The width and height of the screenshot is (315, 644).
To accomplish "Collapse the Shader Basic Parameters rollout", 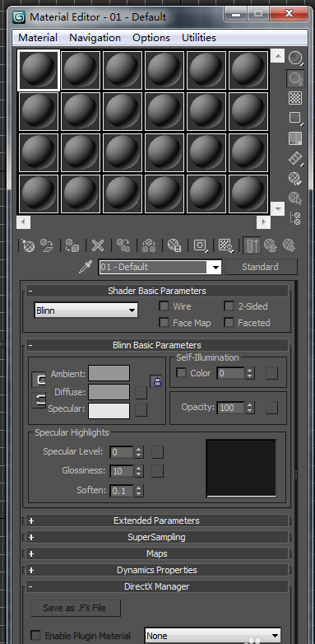I will (x=157, y=291).
